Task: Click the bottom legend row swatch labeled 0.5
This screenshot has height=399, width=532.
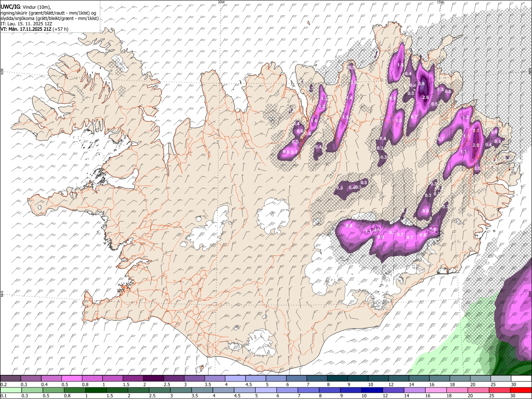Action: click(53, 390)
